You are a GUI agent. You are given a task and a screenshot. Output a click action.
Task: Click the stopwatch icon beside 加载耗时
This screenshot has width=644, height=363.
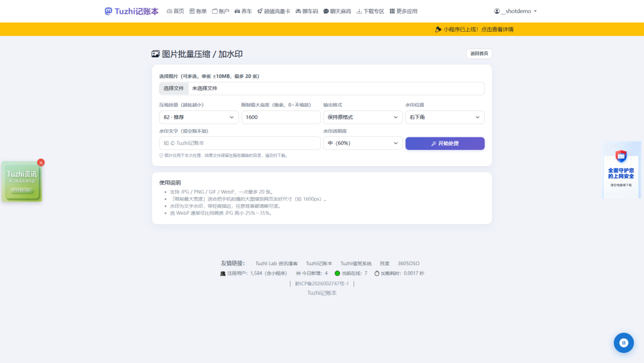(x=377, y=273)
